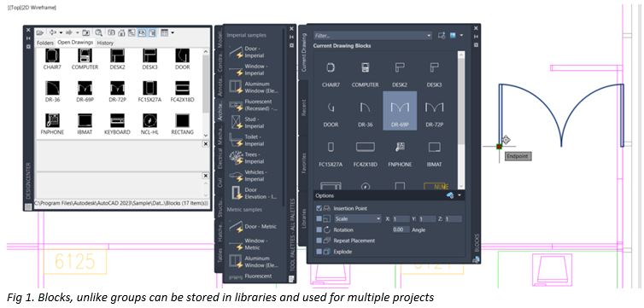This screenshot has height=308, width=644.
Task: Click the Favorites icon in DesignCenter toolbar
Action: coord(111,32)
